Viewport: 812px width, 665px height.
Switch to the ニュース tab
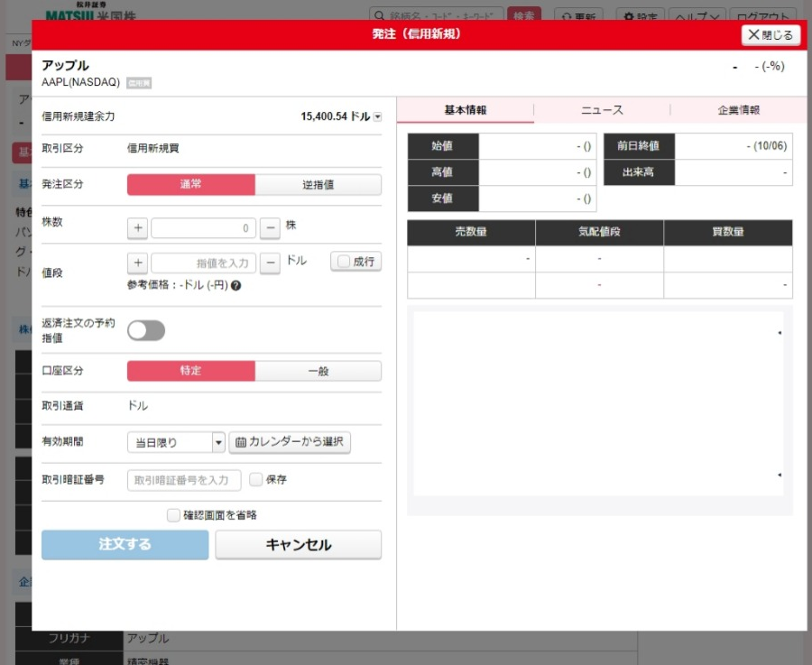602,110
